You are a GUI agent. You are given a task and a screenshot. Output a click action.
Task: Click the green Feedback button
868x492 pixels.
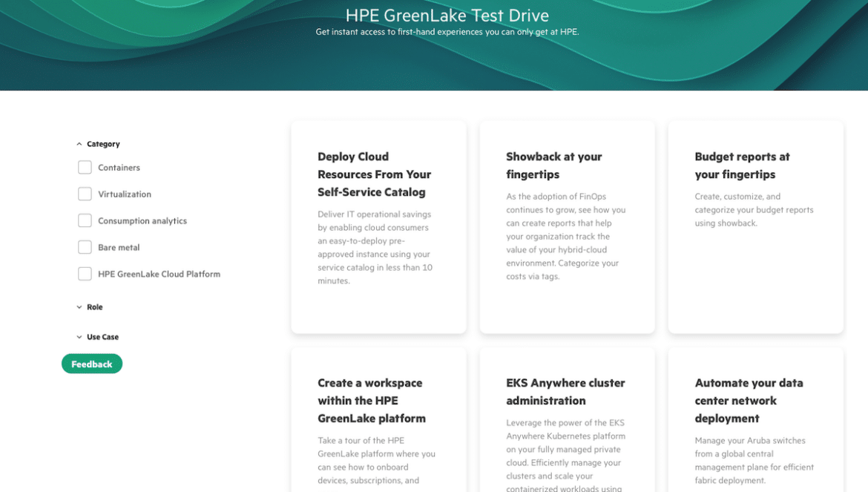point(92,364)
